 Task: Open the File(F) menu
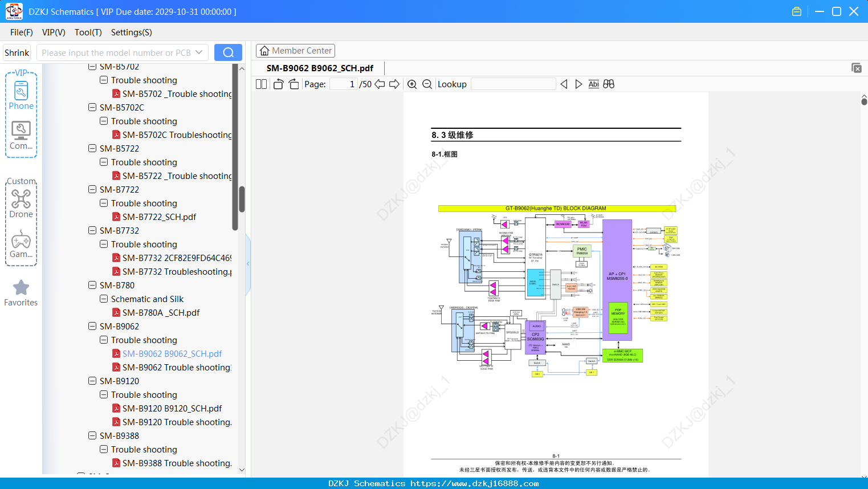[22, 32]
